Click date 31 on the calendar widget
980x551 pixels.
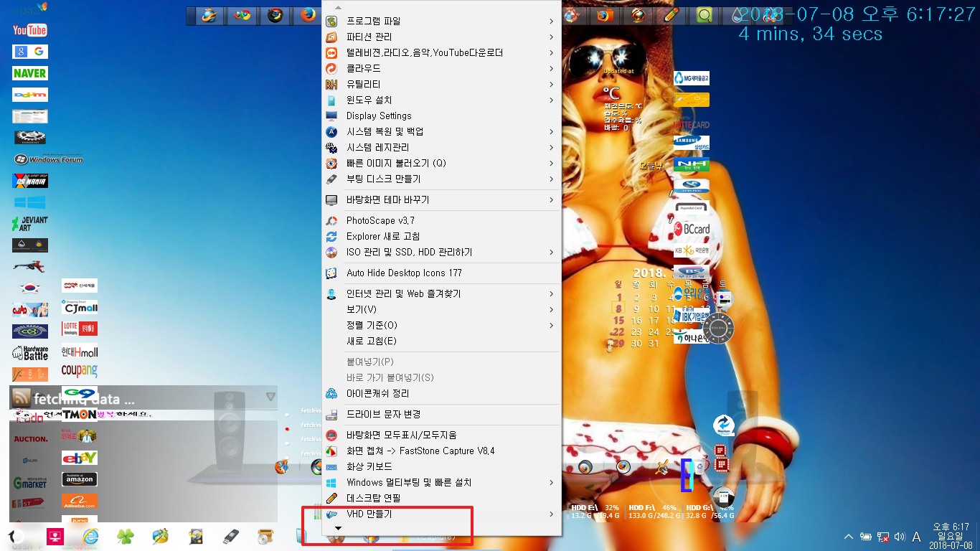pyautogui.click(x=653, y=344)
